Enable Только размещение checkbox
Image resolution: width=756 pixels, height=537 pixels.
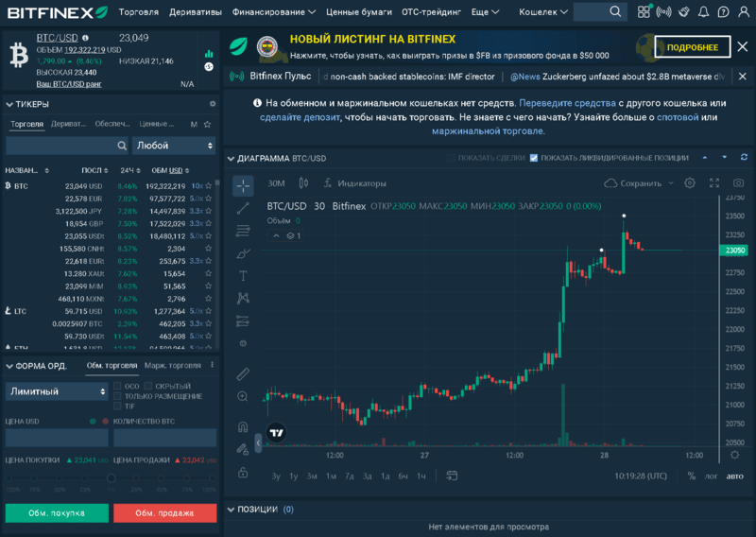click(117, 396)
